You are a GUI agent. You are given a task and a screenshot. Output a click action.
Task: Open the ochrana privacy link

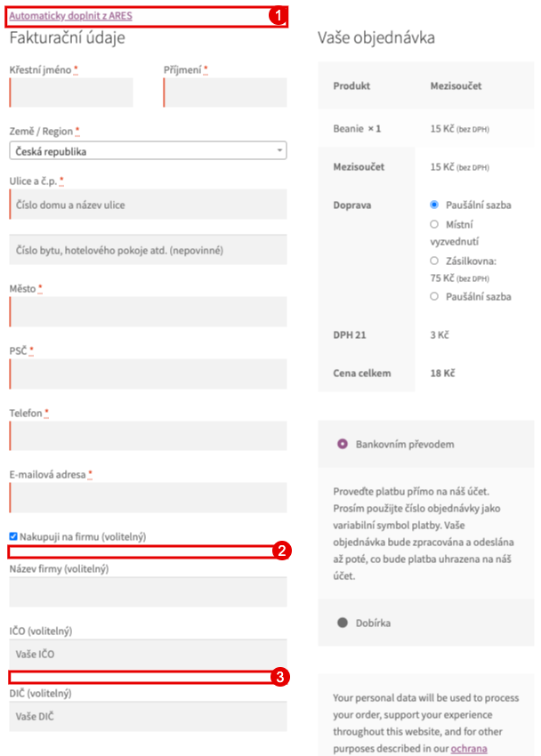[469, 748]
